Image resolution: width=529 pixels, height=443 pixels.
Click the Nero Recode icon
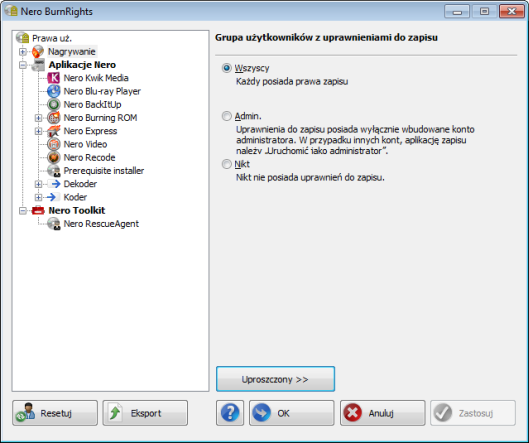coord(53,157)
